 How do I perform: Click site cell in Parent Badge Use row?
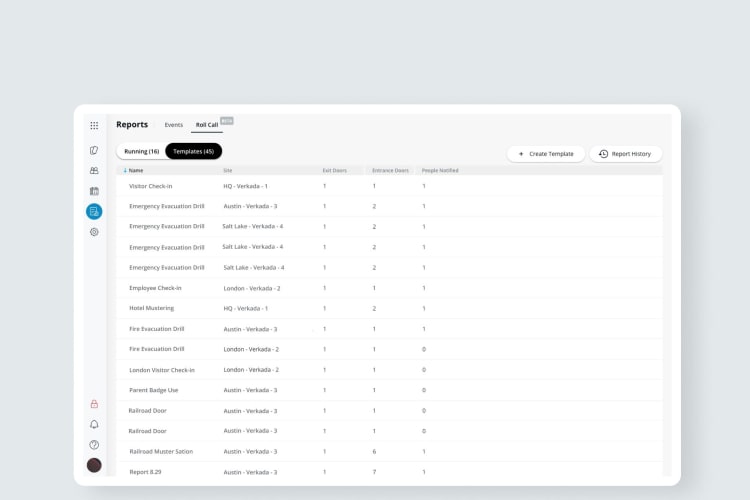coord(250,390)
